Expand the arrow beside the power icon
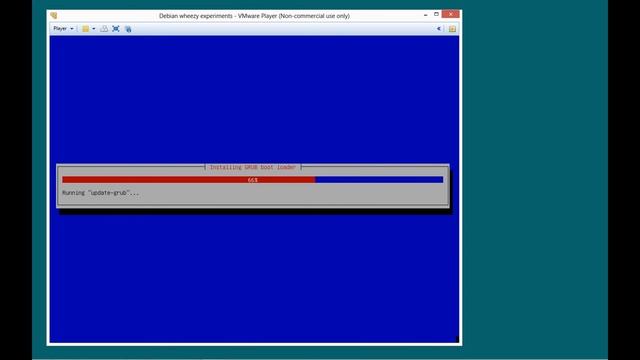The image size is (640, 360). click(x=93, y=29)
